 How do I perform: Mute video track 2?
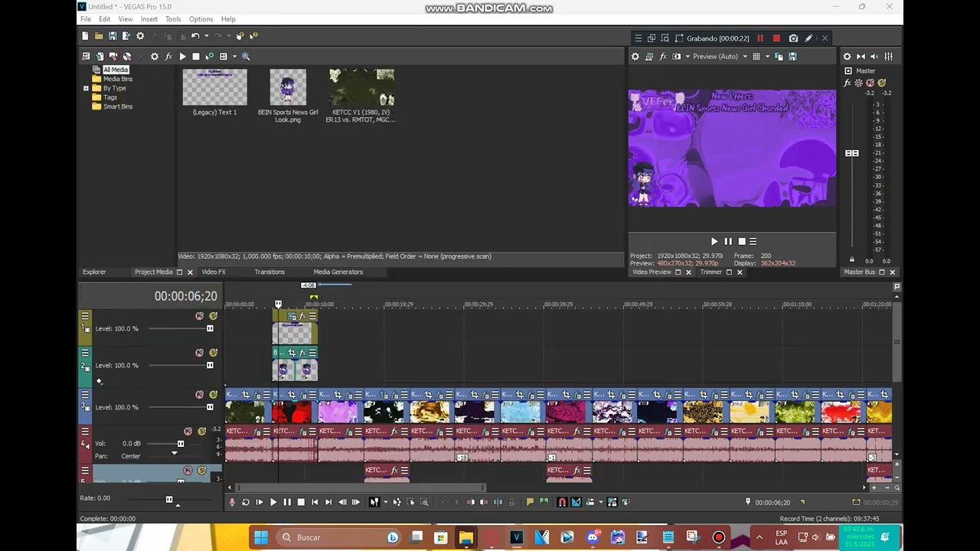tap(199, 353)
